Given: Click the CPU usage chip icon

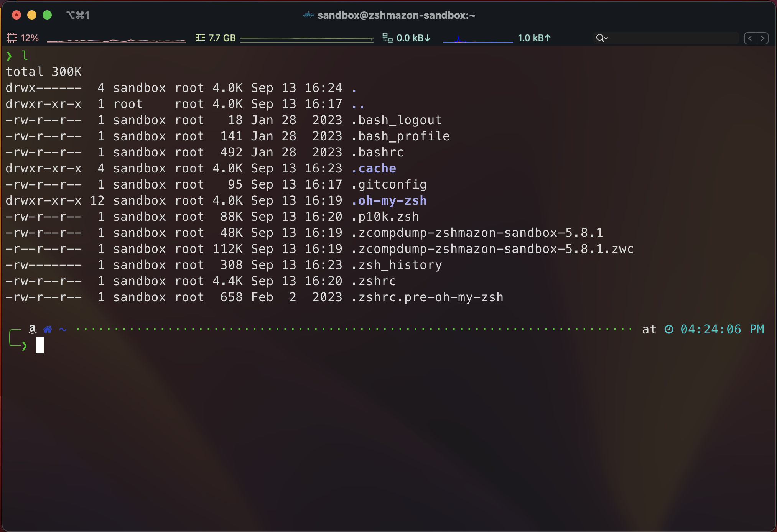Looking at the screenshot, I should [12, 38].
